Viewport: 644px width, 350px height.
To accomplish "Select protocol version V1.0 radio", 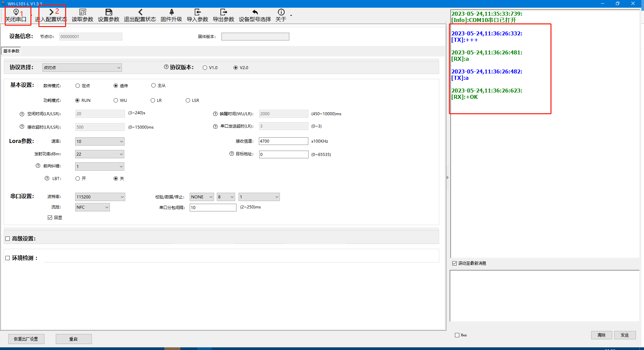I will [x=205, y=68].
